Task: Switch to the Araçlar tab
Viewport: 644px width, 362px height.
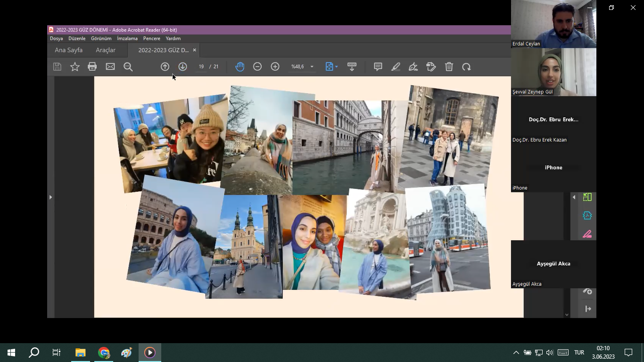Action: (x=106, y=50)
